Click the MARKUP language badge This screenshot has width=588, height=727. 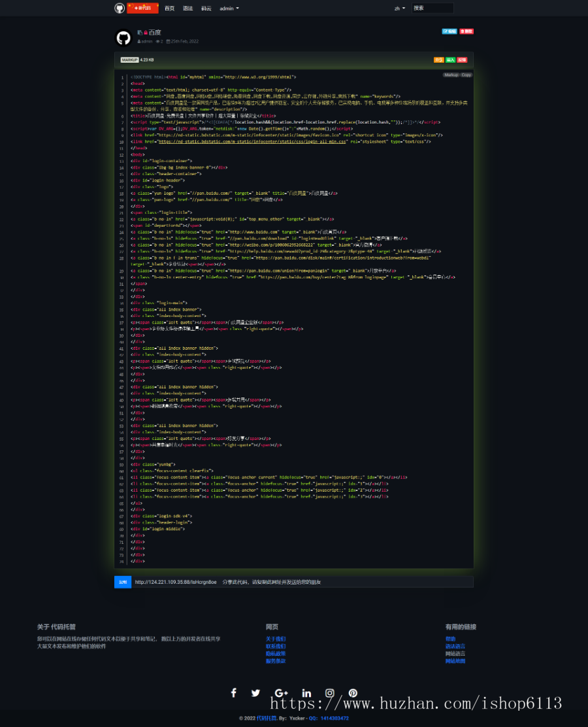tap(129, 59)
